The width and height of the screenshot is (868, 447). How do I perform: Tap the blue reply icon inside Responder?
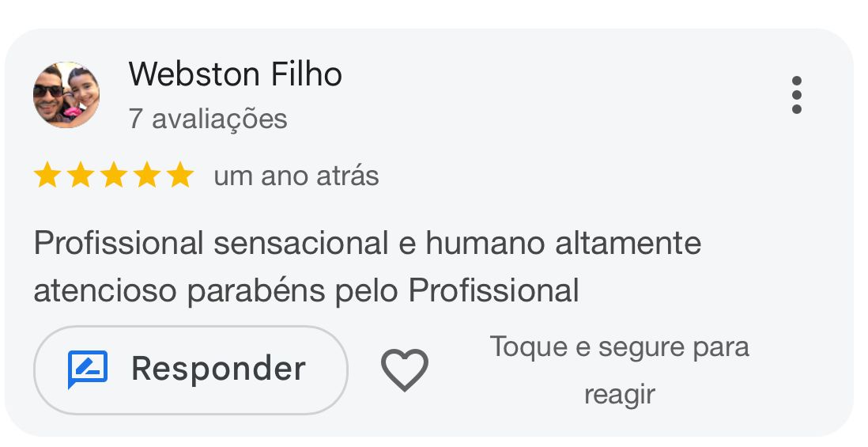(87, 369)
